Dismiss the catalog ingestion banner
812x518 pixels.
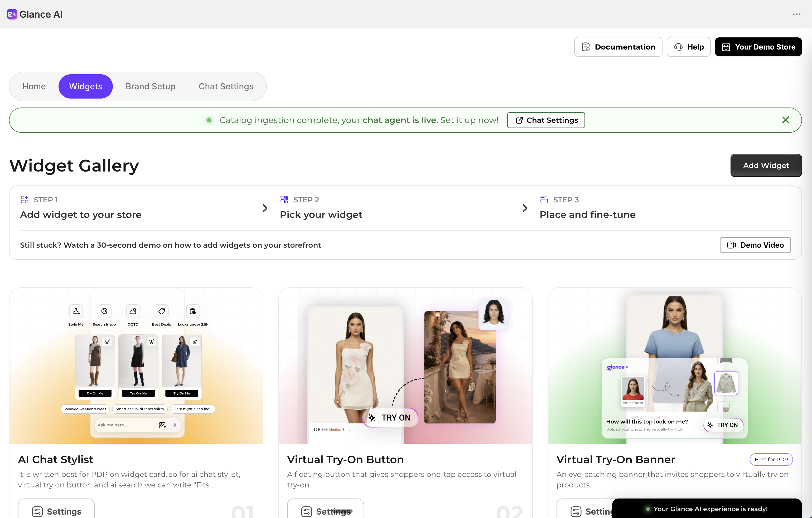coord(785,120)
